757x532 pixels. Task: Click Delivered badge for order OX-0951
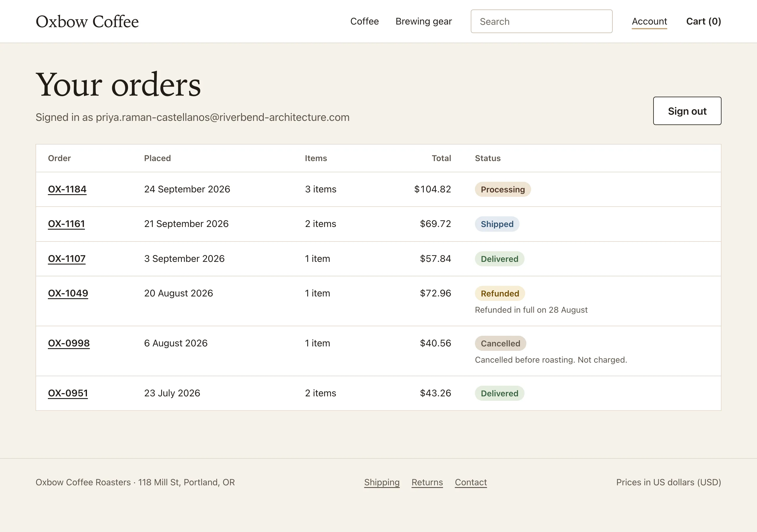click(499, 393)
